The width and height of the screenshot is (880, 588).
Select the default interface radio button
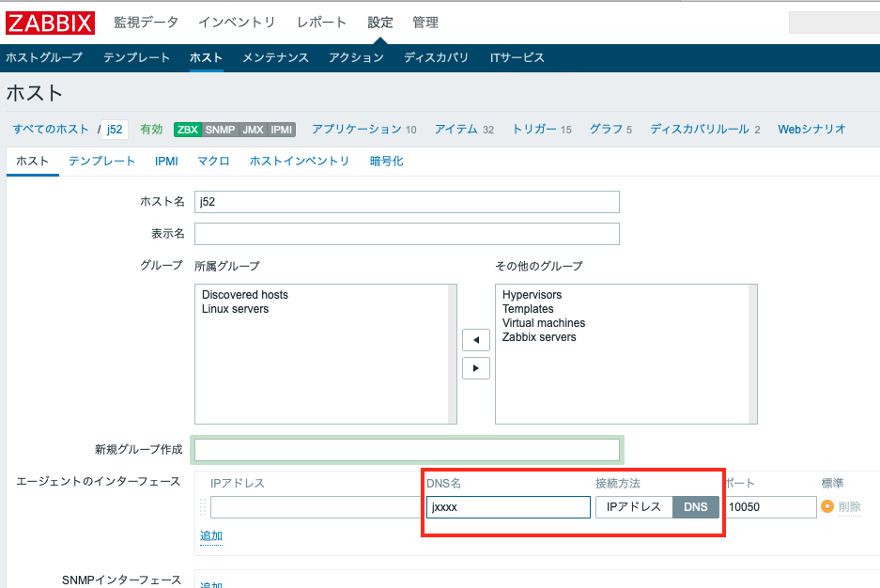tap(827, 507)
